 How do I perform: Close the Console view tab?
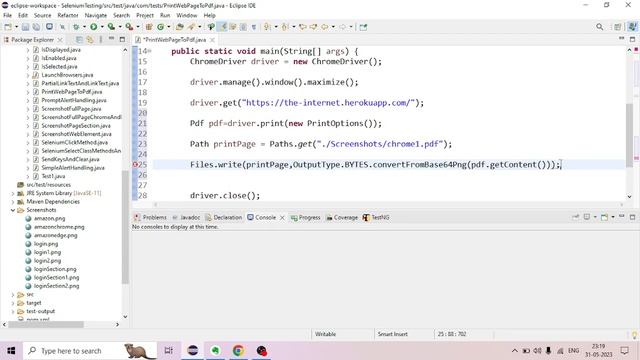click(x=282, y=218)
